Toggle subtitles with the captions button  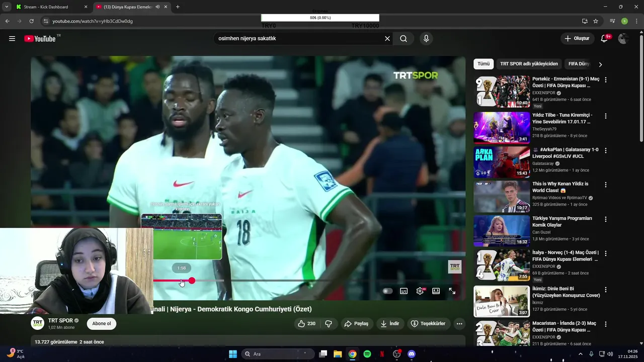point(404,291)
